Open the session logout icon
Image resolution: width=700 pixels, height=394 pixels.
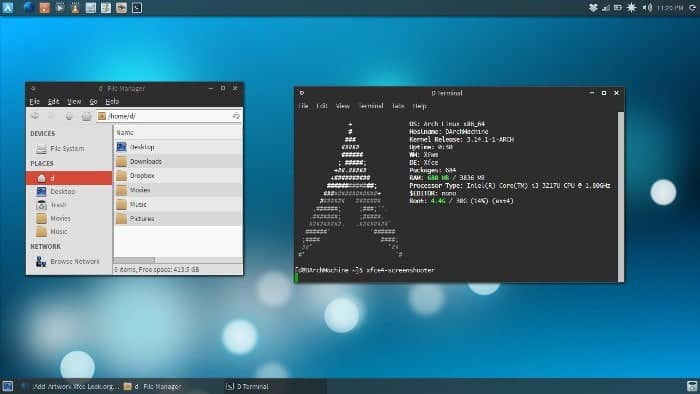pyautogui.click(x=693, y=8)
